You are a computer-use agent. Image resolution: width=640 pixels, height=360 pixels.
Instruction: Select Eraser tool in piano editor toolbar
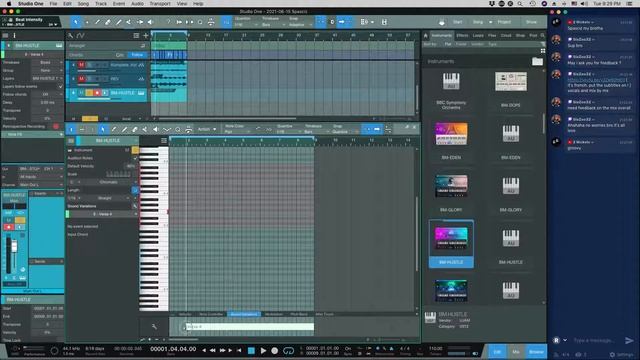click(135, 129)
